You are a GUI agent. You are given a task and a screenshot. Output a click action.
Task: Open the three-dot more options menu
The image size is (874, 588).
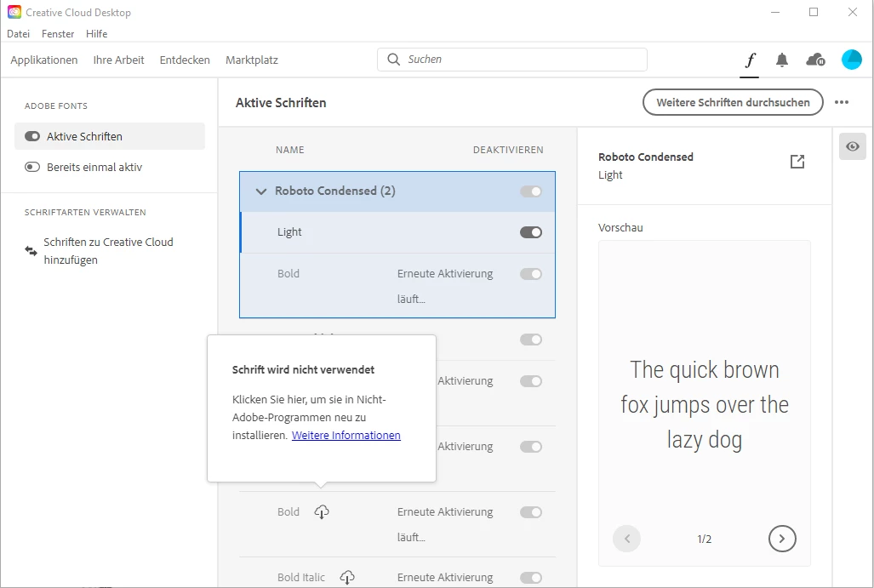pos(842,103)
